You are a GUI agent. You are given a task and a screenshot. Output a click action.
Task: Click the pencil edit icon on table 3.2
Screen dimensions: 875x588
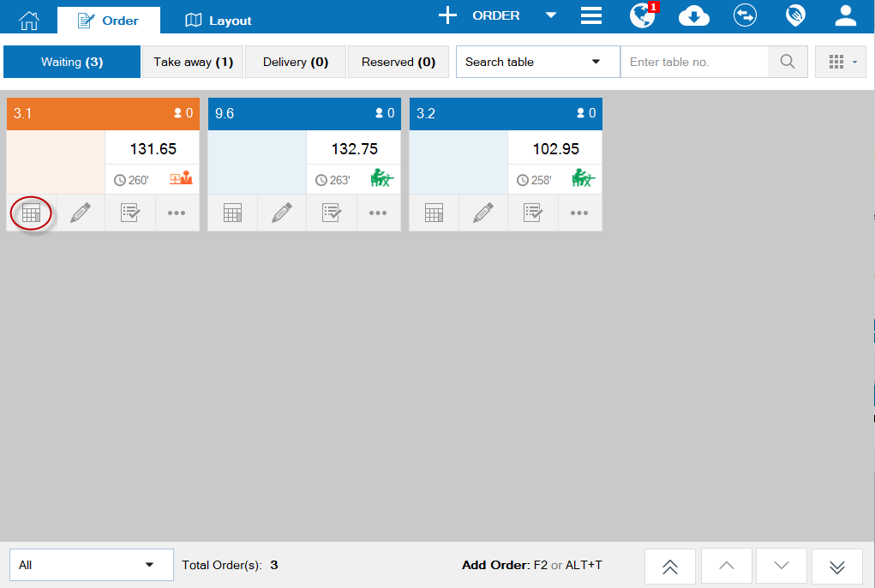(483, 213)
